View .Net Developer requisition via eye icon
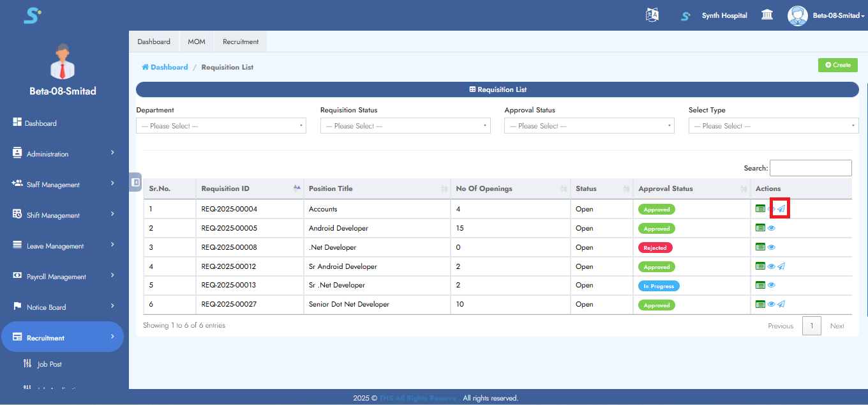The width and height of the screenshot is (868, 405). (x=772, y=247)
